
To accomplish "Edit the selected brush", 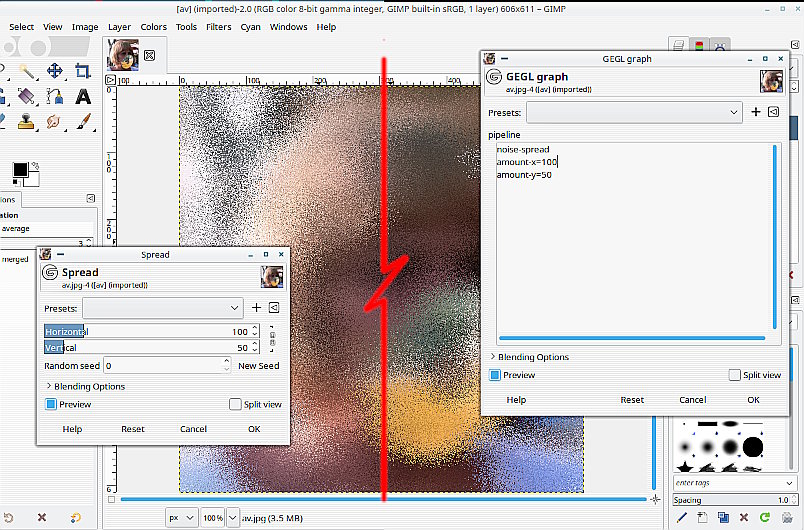I will 681,517.
